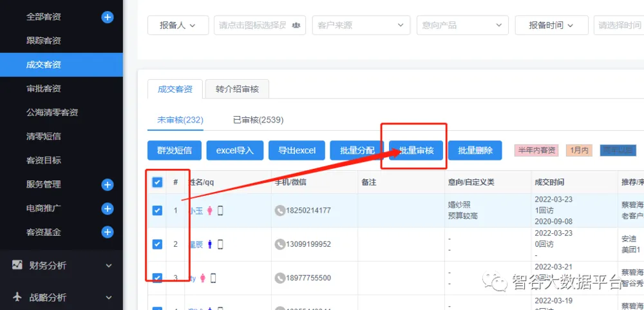Click the mobile device icon in 小玉's row

pos(220,211)
